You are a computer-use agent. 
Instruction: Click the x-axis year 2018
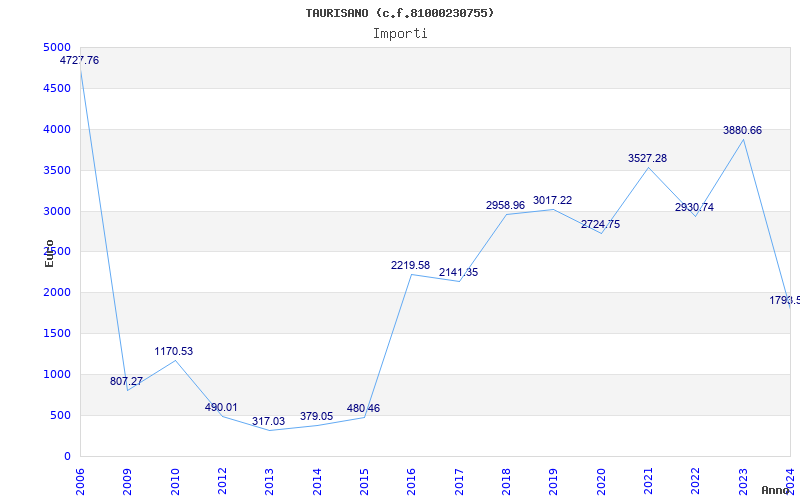[506, 481]
